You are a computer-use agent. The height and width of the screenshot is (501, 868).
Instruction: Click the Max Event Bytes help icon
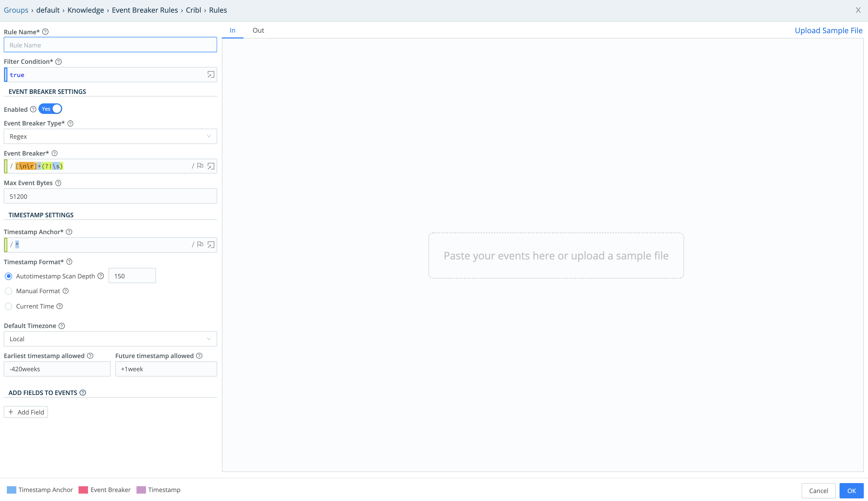(58, 183)
